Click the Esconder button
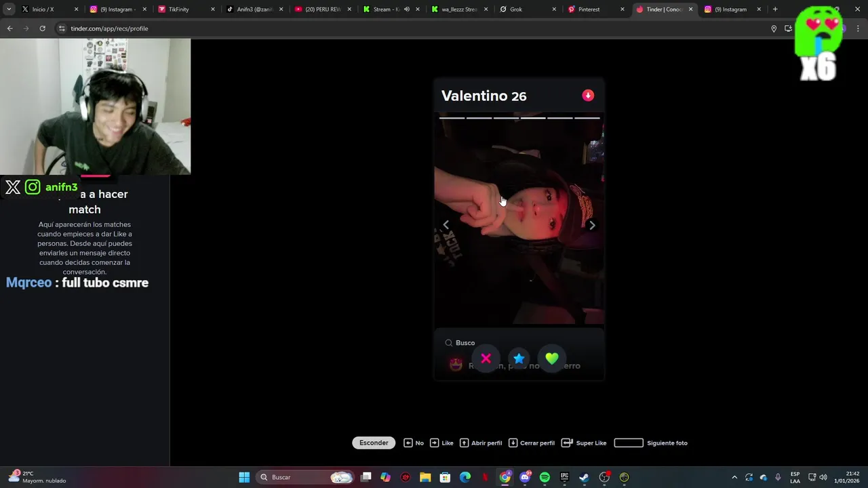868x488 pixels. [x=374, y=443]
